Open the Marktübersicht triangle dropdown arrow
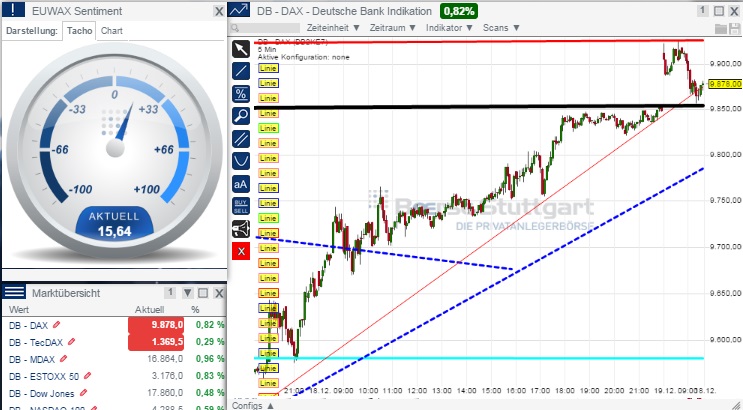 [x=188, y=293]
